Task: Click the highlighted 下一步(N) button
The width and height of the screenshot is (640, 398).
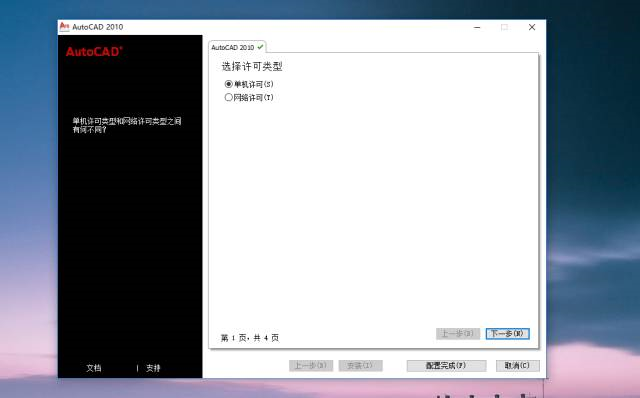Action: [507, 334]
